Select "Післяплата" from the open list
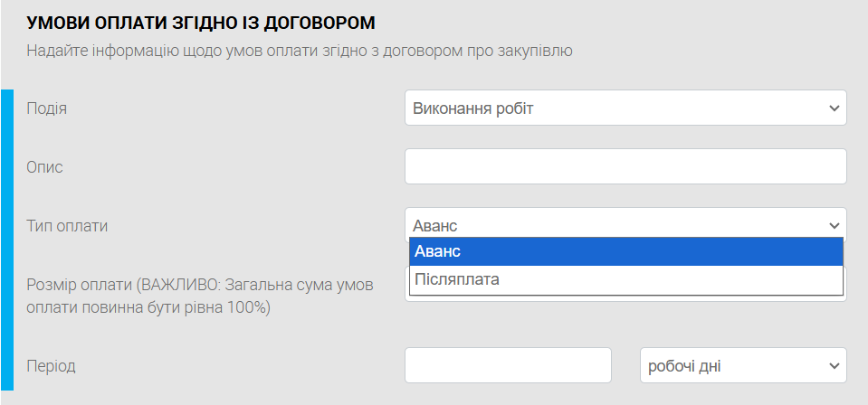The height and width of the screenshot is (405, 868). 625,279
